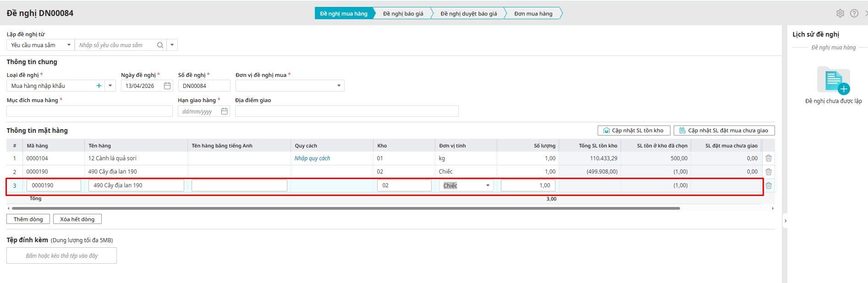Open dropdown arrow next to request search
Screen dimensions: 868x283
pos(172,45)
